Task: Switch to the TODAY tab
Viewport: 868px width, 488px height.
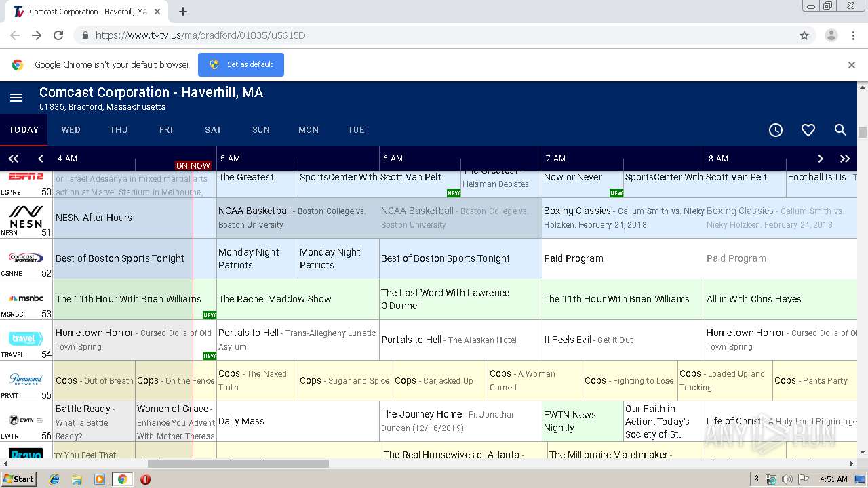Action: (24, 130)
